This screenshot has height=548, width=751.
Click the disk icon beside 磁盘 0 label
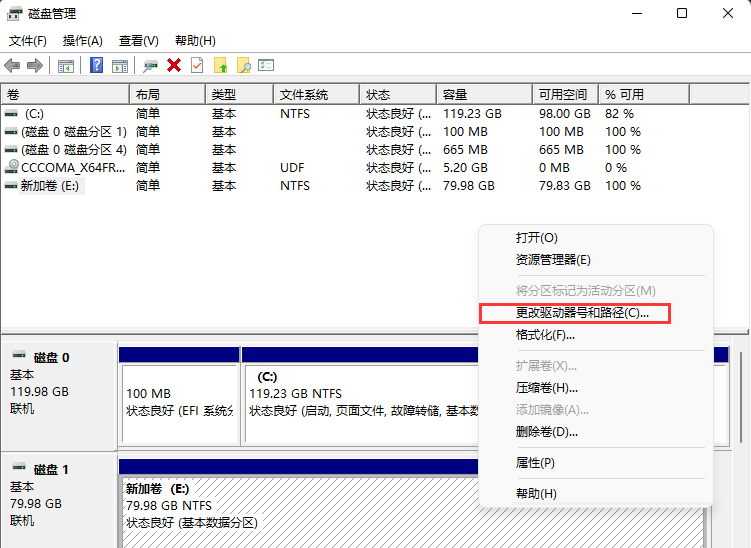(x=19, y=355)
